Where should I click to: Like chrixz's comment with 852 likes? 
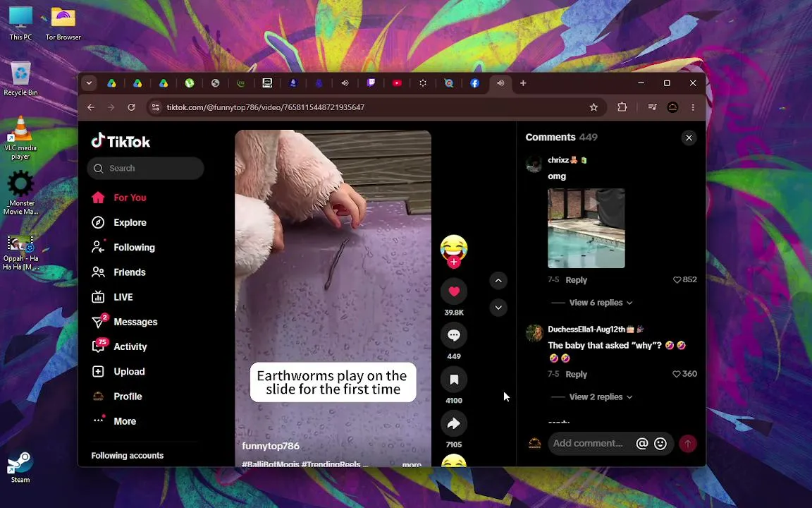[x=677, y=280]
